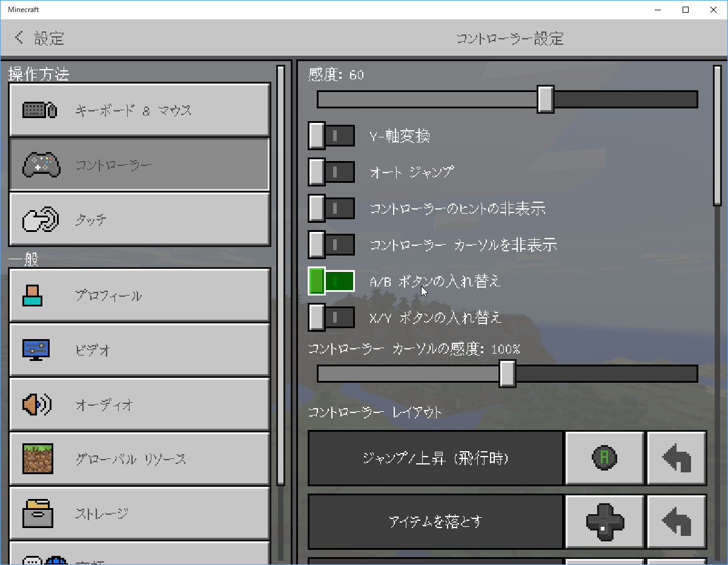This screenshot has width=728, height=565.
Task: Click the profile character icon
Action: 33,295
